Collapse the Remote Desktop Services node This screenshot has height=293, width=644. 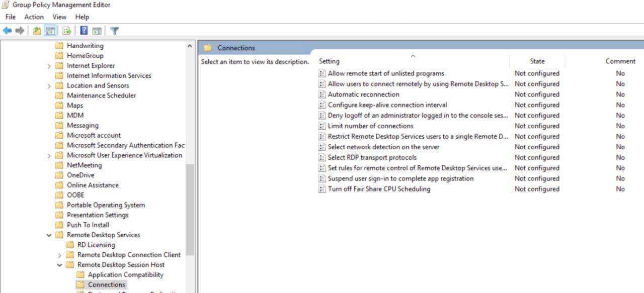pos(49,235)
